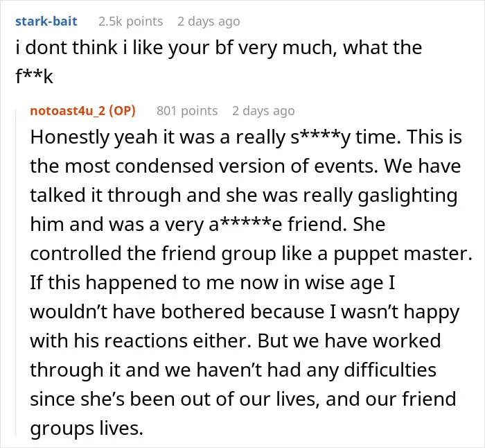Click the line starting 'Honestly yeah it was'

point(246,137)
